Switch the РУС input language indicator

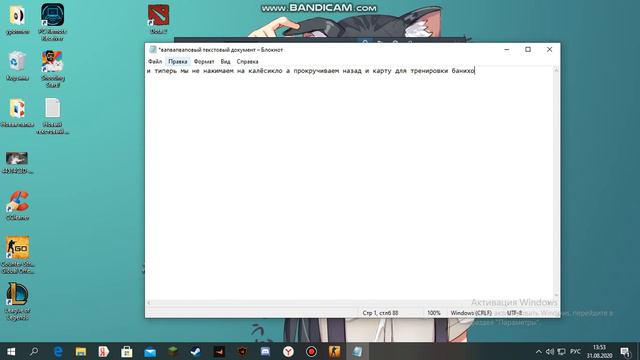click(x=575, y=351)
